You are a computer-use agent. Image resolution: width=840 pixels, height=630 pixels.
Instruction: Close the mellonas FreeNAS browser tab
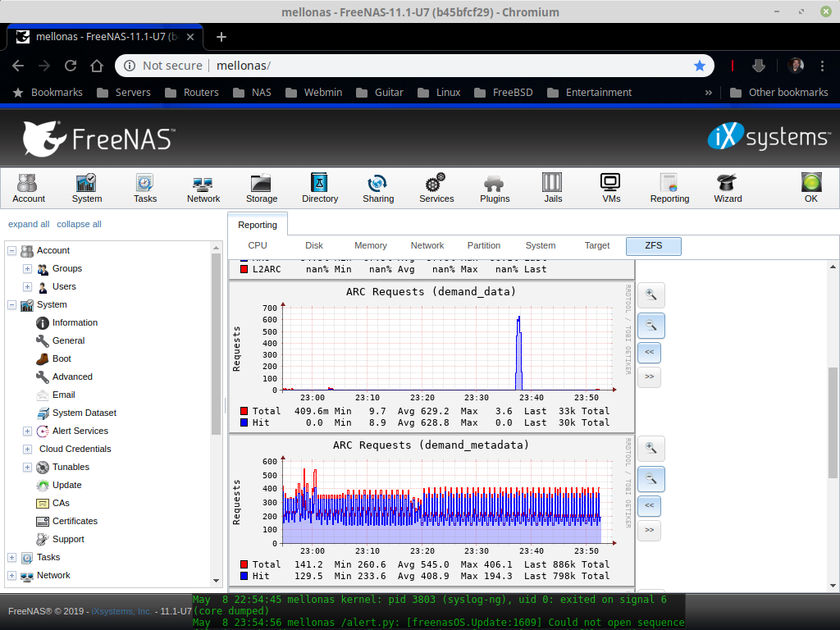(189, 37)
